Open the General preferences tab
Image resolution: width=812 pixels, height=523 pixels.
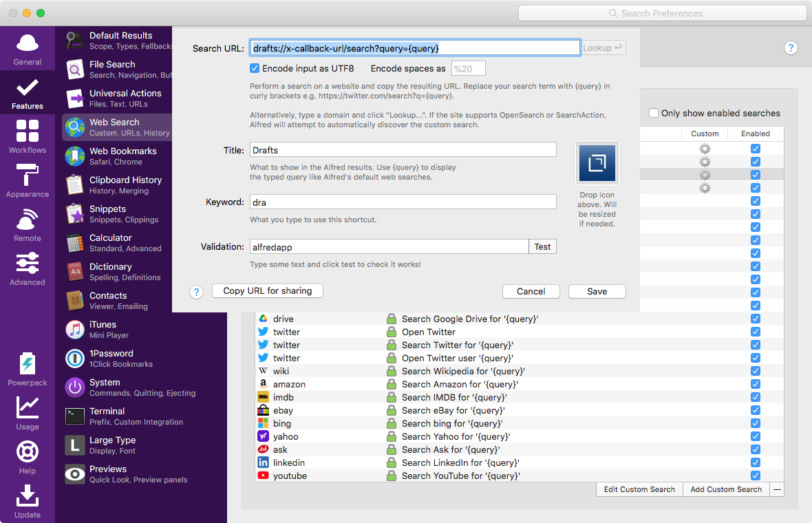(28, 49)
